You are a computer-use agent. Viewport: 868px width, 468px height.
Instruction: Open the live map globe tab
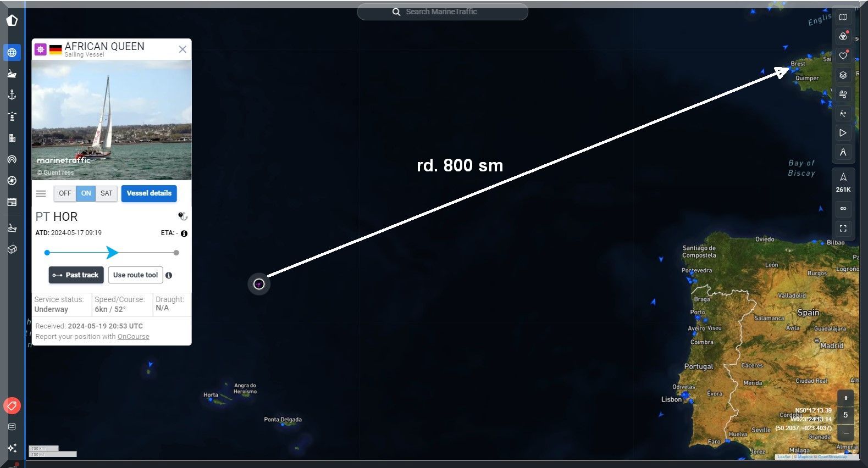tap(12, 53)
